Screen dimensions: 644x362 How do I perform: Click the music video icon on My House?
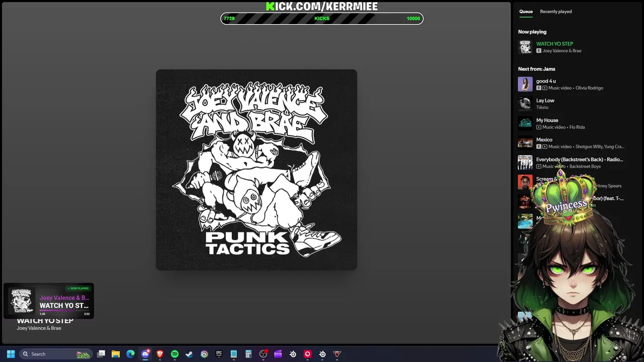tap(538, 127)
